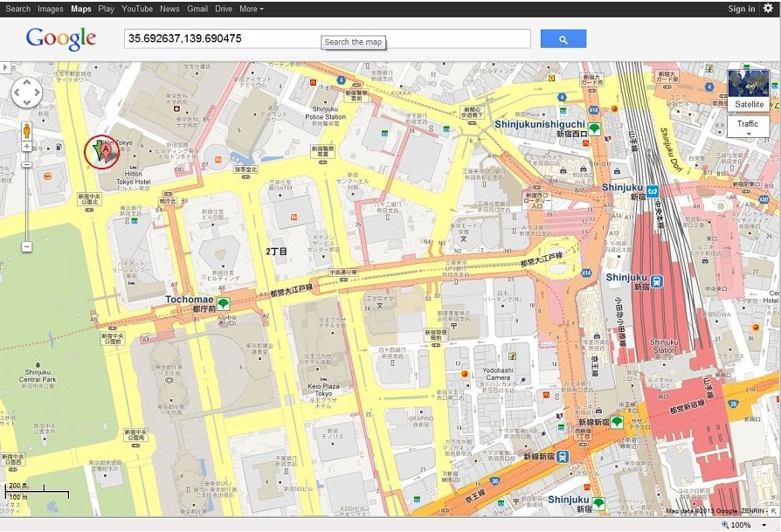Image resolution: width=781 pixels, height=532 pixels.
Task: Click the Google logo
Action: (x=61, y=38)
